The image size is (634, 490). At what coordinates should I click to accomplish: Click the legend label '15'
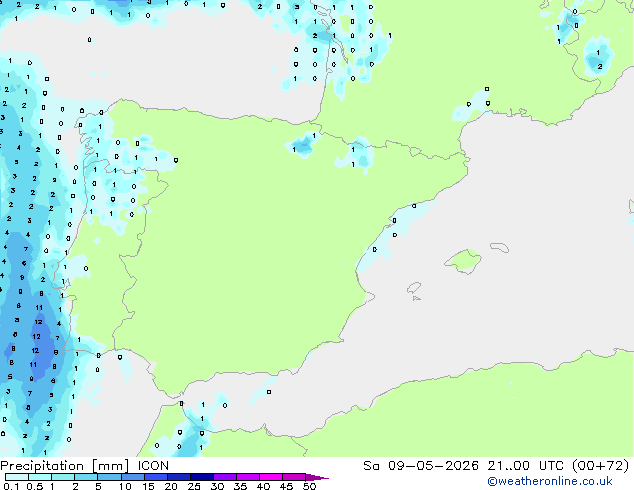(148, 486)
